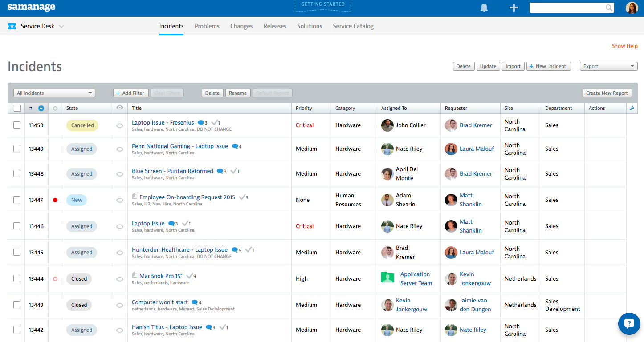The height and width of the screenshot is (342, 644).
Task: Check the checkbox for incident 13450
Action: click(16, 125)
